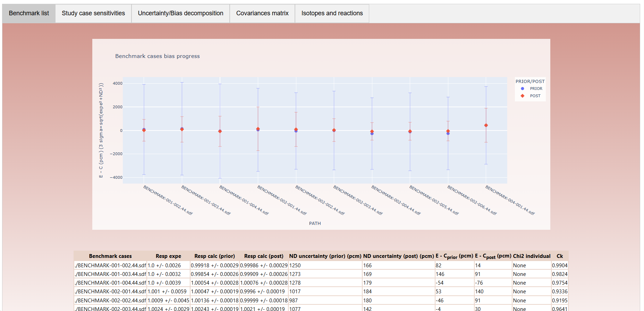The image size is (644, 311).
Task: Click the Chi2 individual column header
Action: point(532,256)
